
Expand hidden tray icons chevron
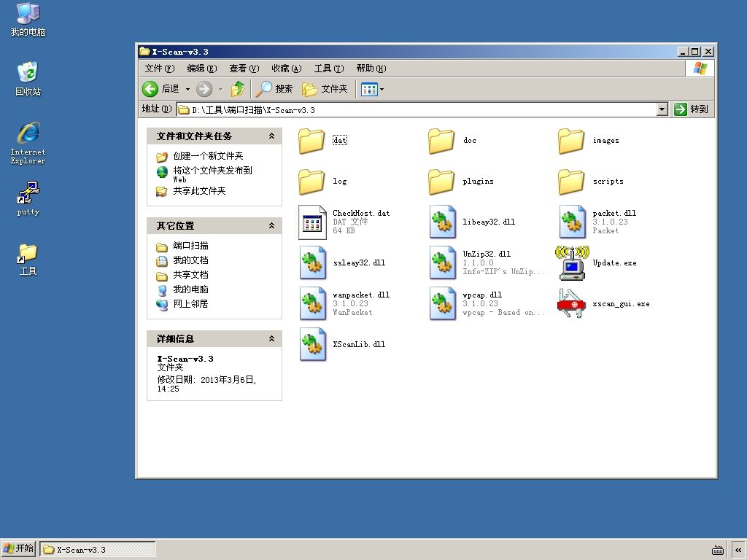738,550
